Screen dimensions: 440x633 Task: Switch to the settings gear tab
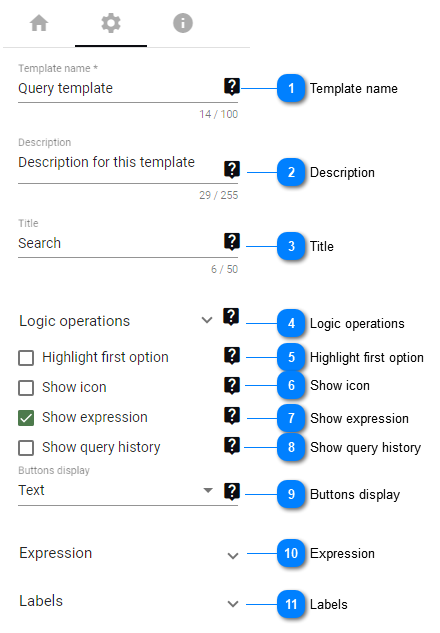(x=111, y=23)
